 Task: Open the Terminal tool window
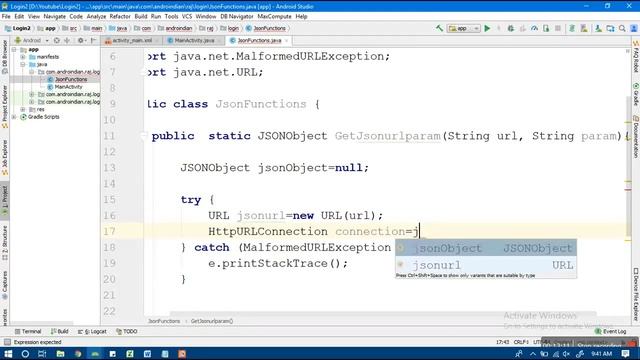pyautogui.click(x=28, y=331)
